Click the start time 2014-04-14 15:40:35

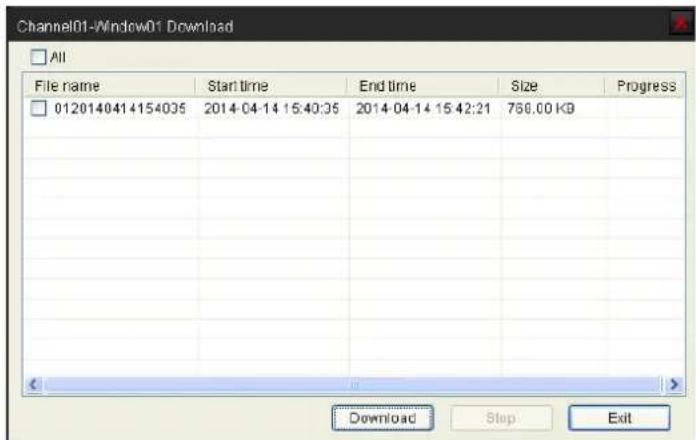click(x=272, y=108)
